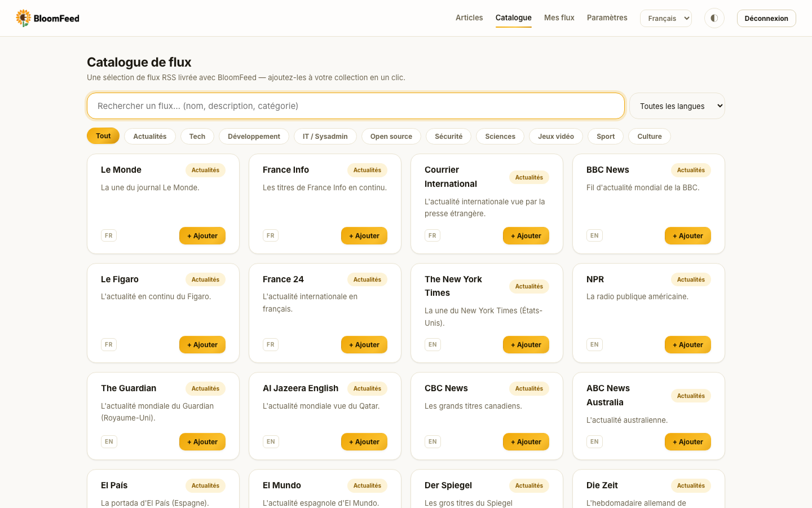Add the Le Monde feed
Screen dimensions: 812x508
pos(202,236)
